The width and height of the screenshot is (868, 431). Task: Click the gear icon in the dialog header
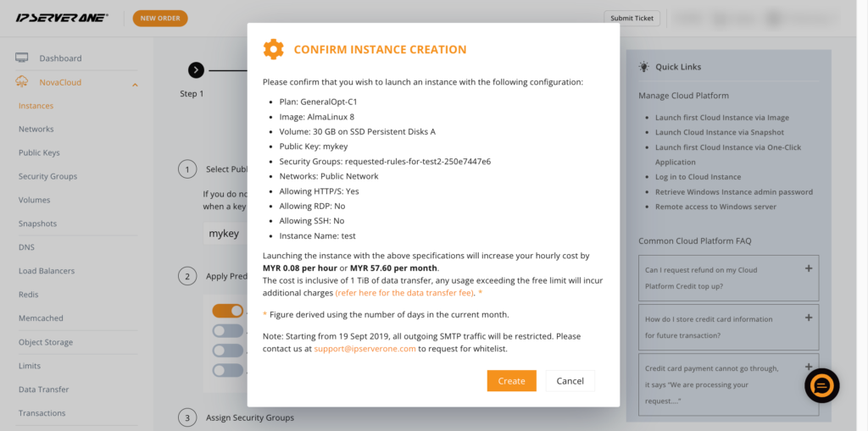(x=274, y=49)
